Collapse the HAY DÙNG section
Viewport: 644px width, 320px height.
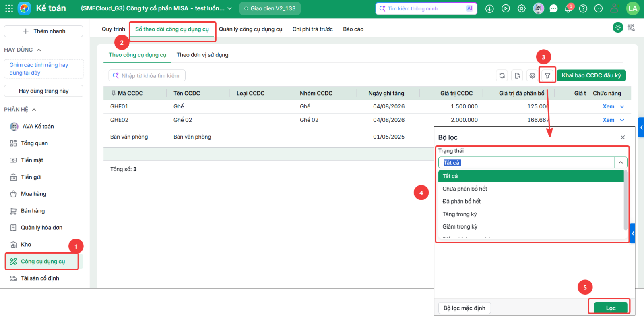coord(39,50)
